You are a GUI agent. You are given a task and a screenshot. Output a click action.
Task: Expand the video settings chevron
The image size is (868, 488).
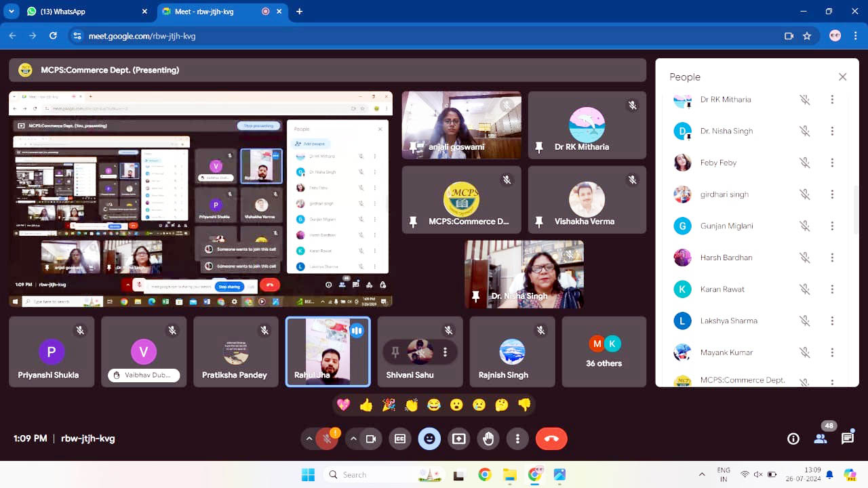point(353,439)
